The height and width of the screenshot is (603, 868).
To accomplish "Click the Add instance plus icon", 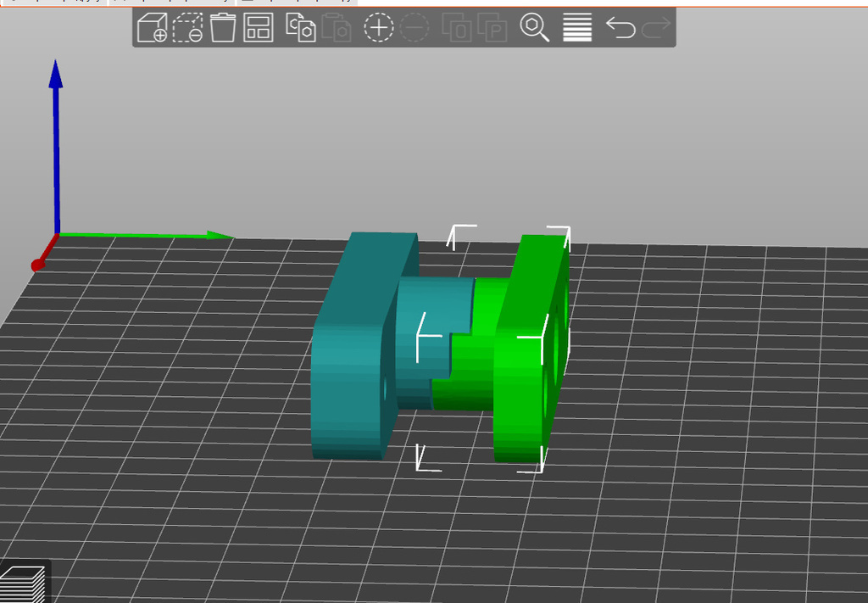I will pyautogui.click(x=379, y=28).
